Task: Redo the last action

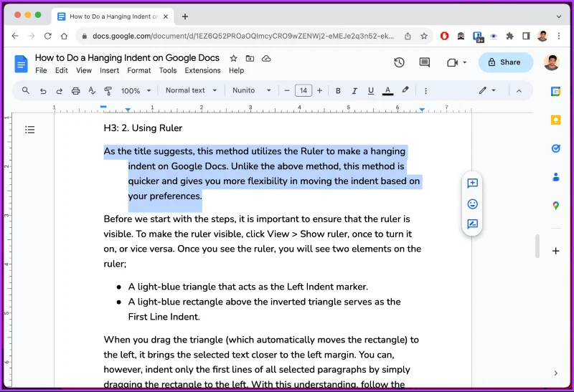Action: (x=60, y=91)
